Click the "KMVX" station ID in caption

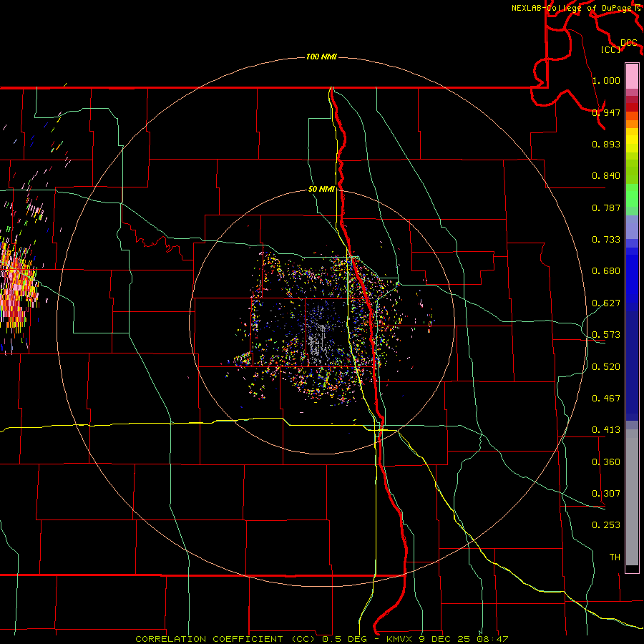pyautogui.click(x=399, y=639)
